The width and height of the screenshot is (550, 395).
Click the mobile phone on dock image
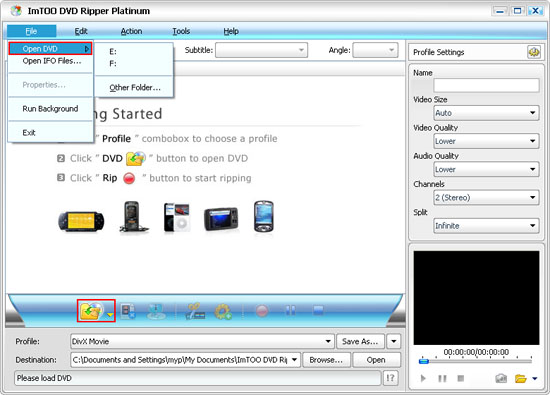[x=133, y=216]
